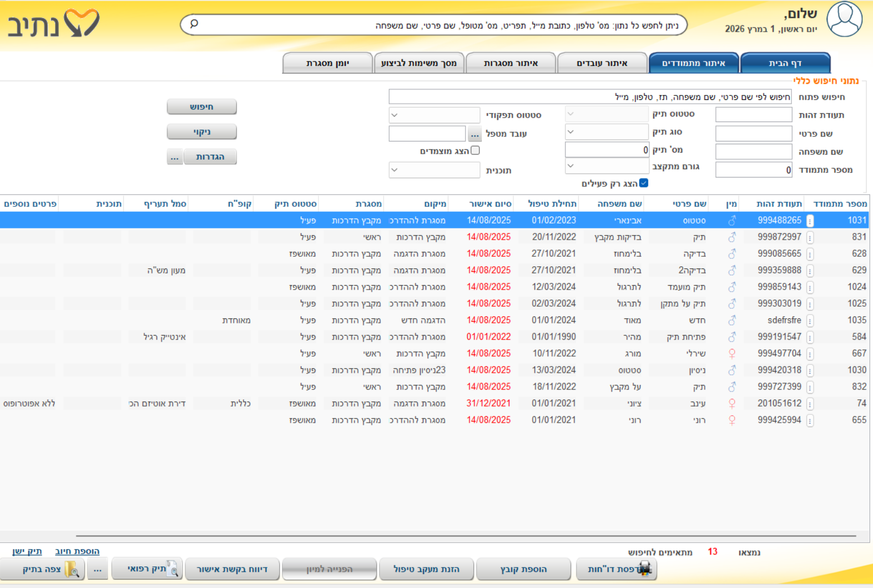Open the row menu icon beside ID 201051612

[x=810, y=404]
